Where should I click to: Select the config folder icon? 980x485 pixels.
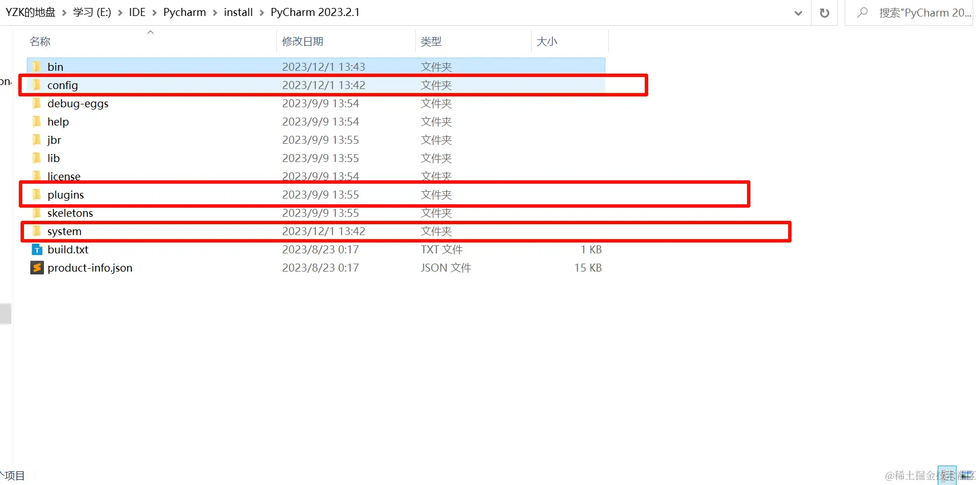37,85
